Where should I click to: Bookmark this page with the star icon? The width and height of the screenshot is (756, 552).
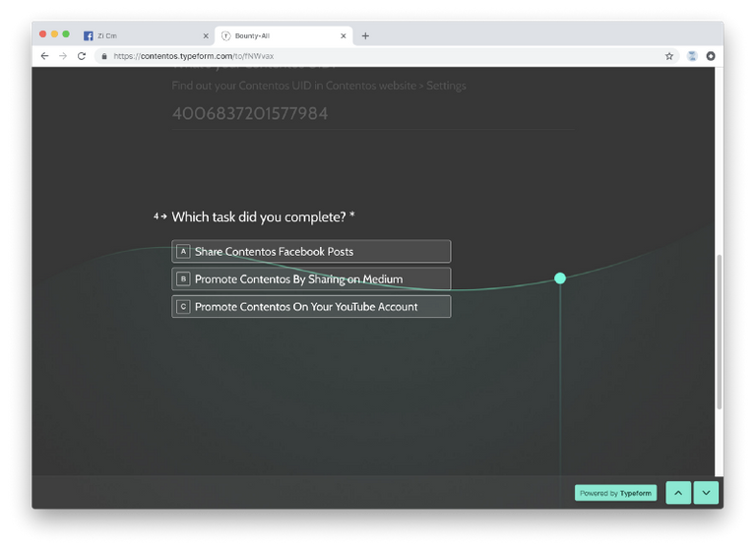pos(669,56)
